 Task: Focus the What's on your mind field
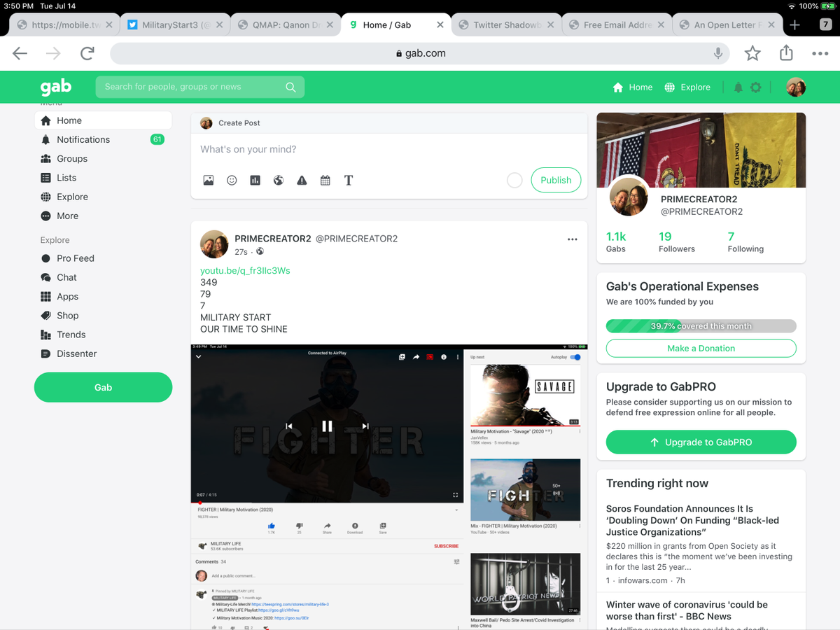point(389,149)
